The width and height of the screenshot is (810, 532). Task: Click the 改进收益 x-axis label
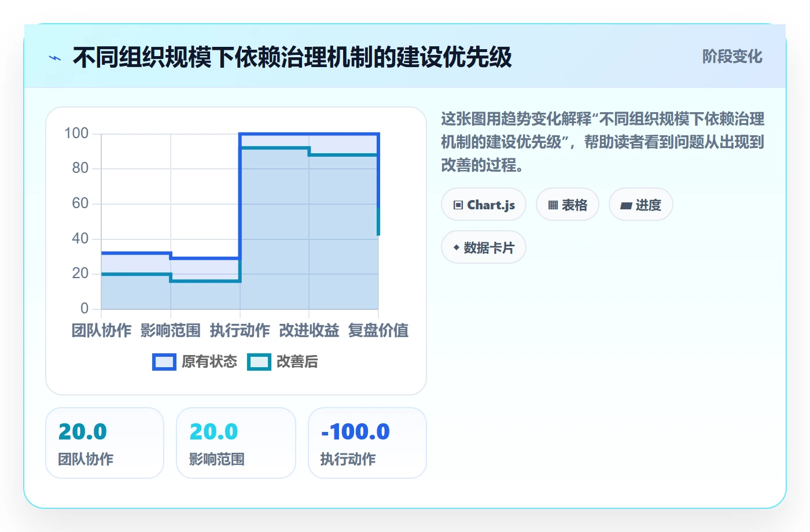click(x=309, y=331)
